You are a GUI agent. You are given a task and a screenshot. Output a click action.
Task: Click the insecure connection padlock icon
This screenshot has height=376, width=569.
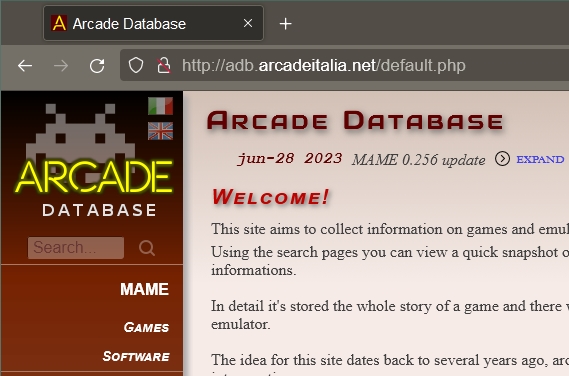tap(164, 66)
